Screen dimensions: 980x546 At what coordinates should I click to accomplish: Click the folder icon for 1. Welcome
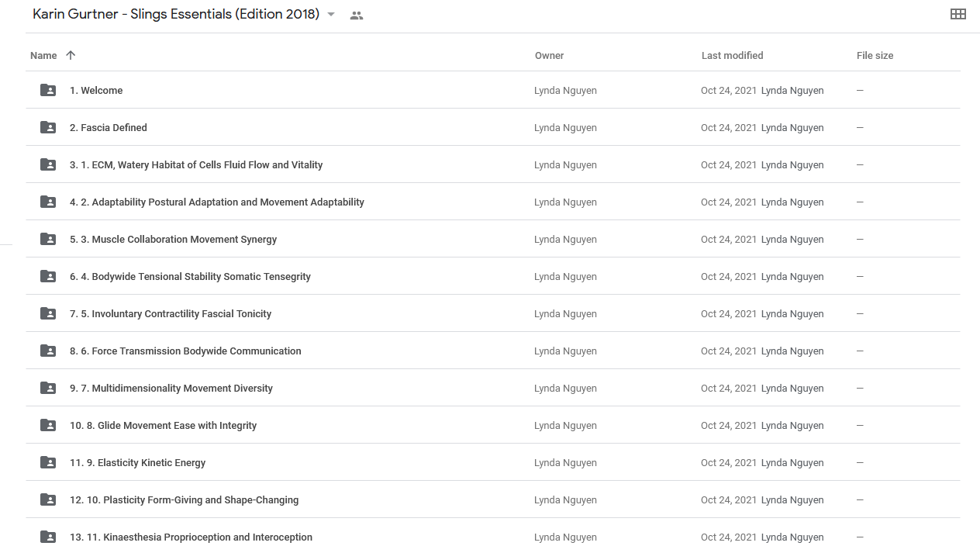pos(48,90)
